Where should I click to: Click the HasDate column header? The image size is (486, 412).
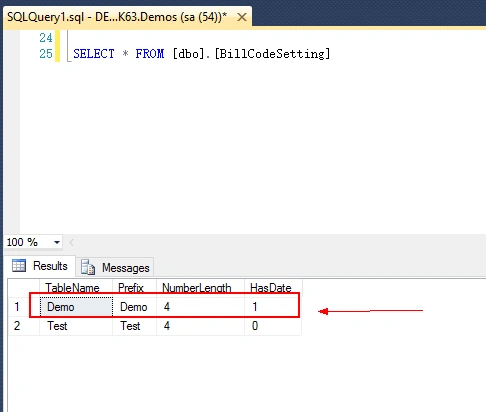[273, 287]
